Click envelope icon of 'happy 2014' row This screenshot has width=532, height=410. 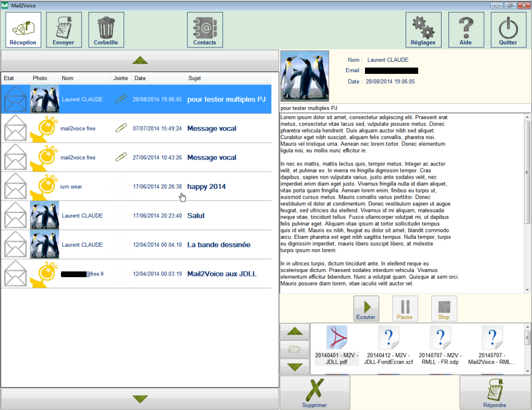pos(15,187)
